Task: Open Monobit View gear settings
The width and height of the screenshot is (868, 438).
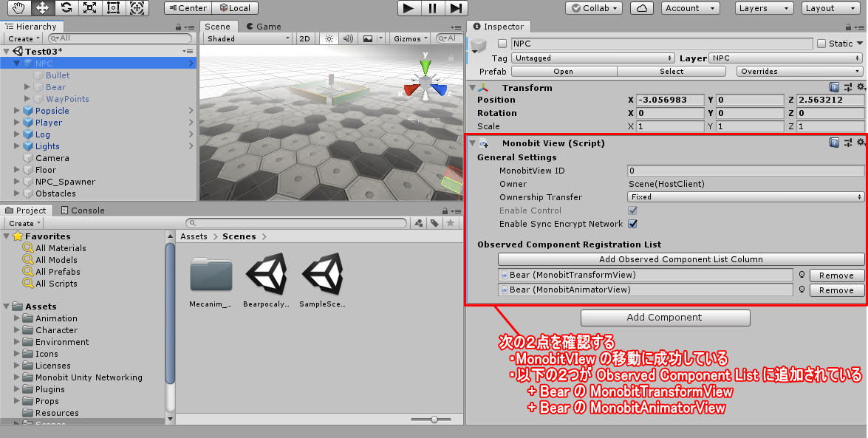Action: pyautogui.click(x=861, y=143)
